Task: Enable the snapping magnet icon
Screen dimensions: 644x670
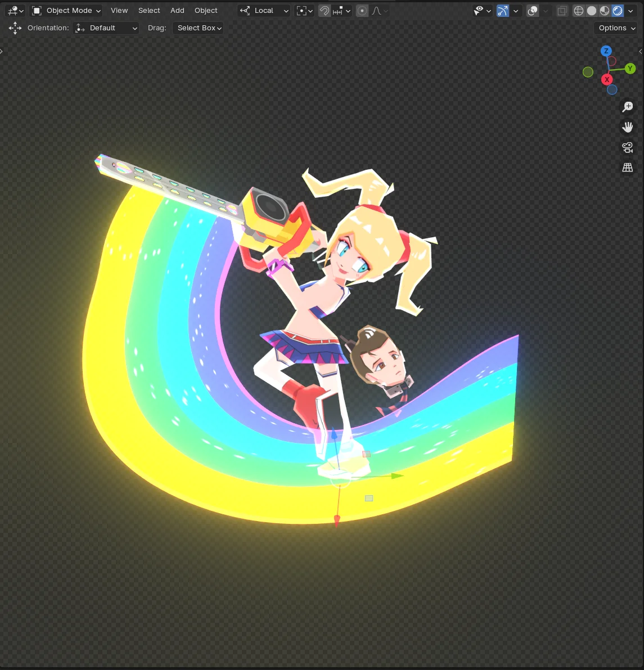Action: 325,10
